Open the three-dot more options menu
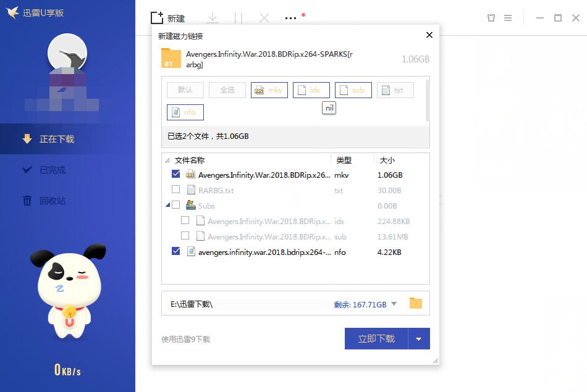This screenshot has height=392, width=587. click(290, 18)
